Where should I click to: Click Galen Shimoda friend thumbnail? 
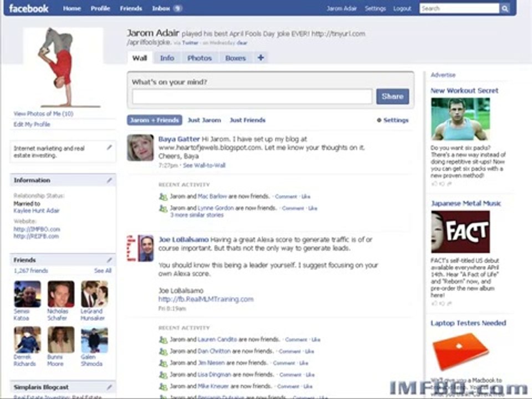[x=94, y=340]
